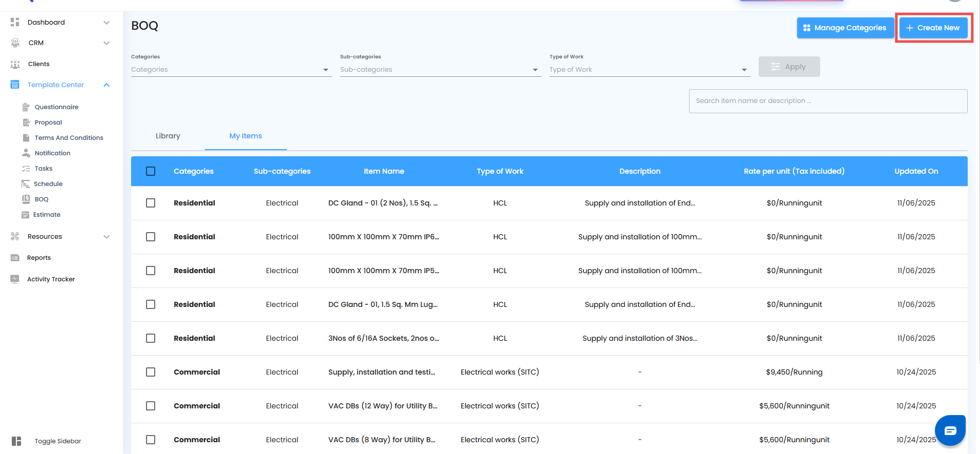Collapse the Template Center menu chevron
This screenshot has height=454, width=980.
click(107, 85)
